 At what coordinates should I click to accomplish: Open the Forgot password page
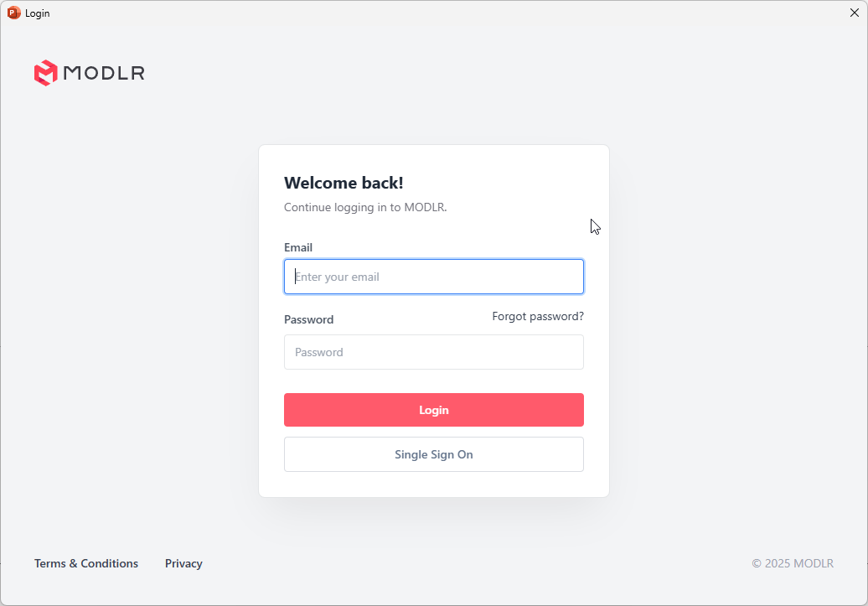537,316
